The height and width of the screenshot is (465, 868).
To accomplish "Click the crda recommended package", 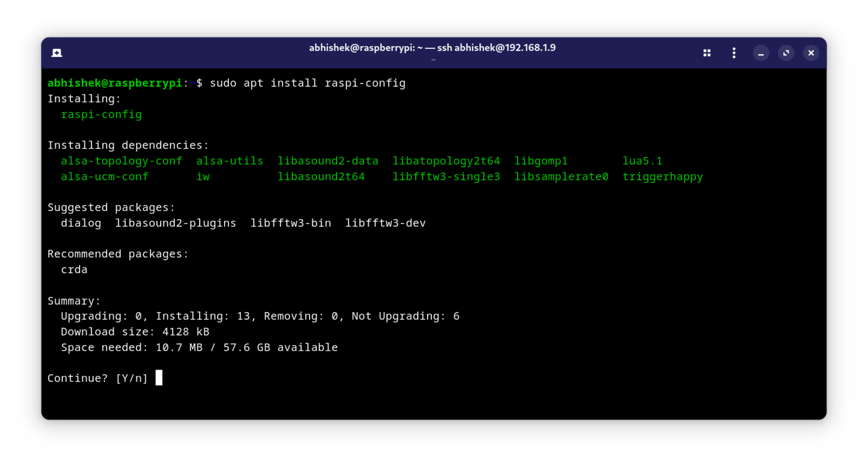I will [74, 269].
